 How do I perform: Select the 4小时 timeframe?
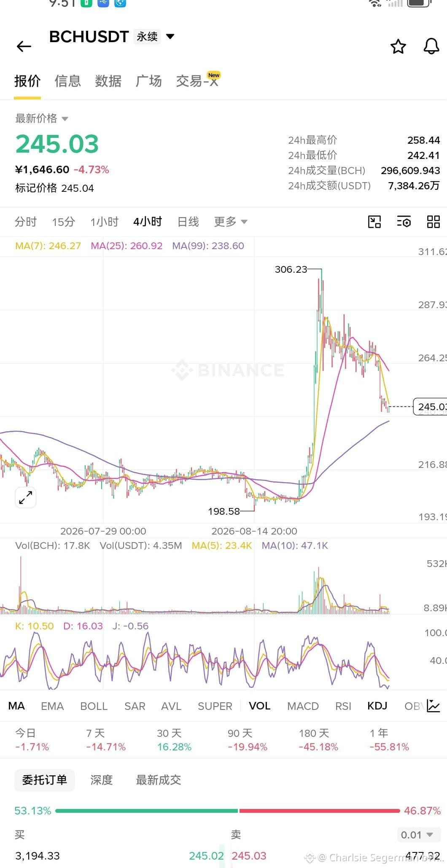click(148, 222)
